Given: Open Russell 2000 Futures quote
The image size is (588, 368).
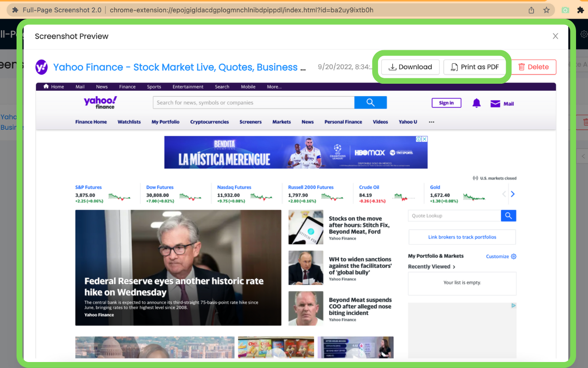Looking at the screenshot, I should [x=311, y=187].
